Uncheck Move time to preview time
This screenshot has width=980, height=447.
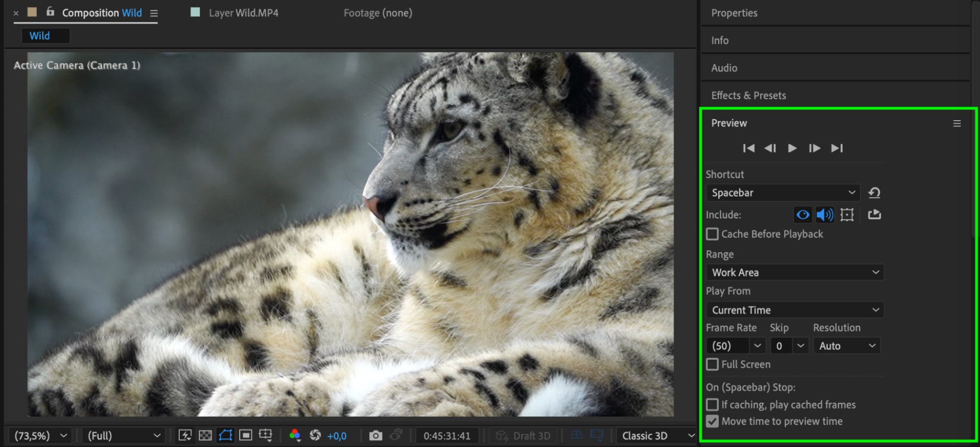coord(712,421)
